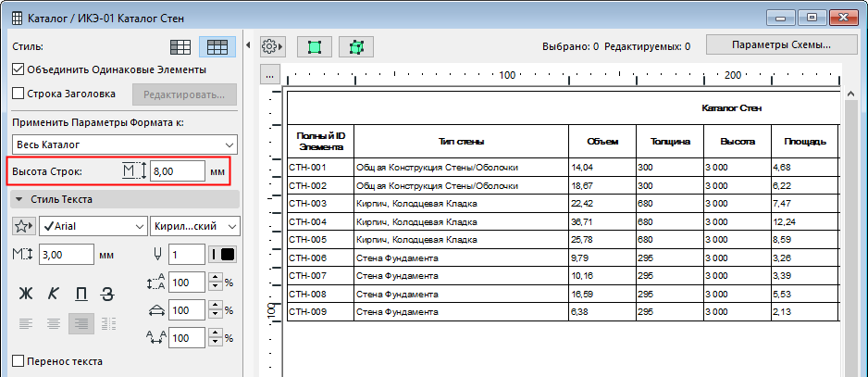The height and width of the screenshot is (377, 868).
Task: Enable Строка Заголовка checkbox
Action: click(19, 94)
